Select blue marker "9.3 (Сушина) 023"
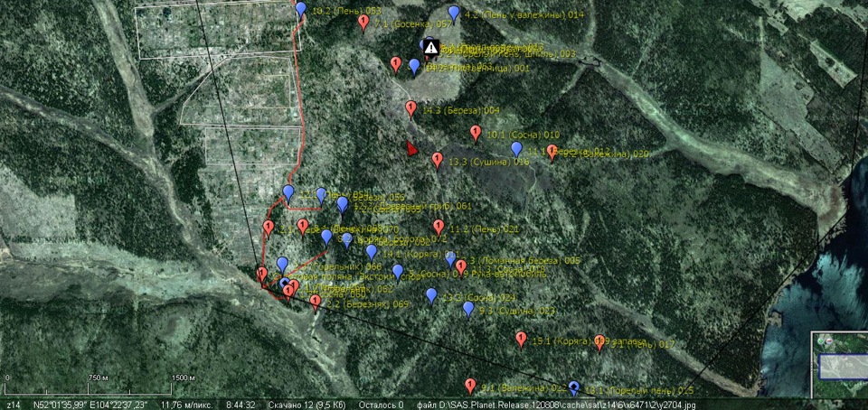The height and width of the screenshot is (410, 868). point(468,309)
